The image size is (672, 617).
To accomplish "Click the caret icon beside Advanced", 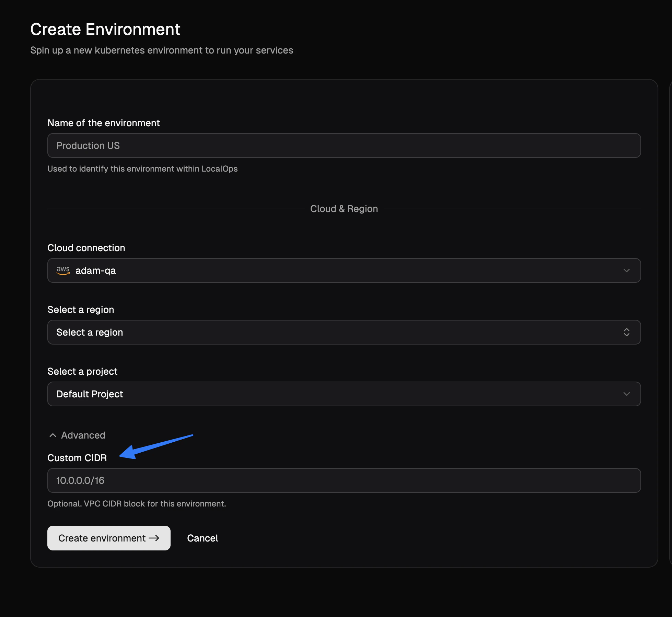I will [53, 435].
